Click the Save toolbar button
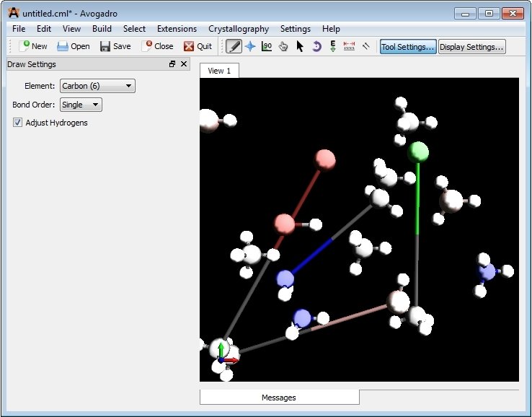The image size is (532, 417). (x=115, y=46)
